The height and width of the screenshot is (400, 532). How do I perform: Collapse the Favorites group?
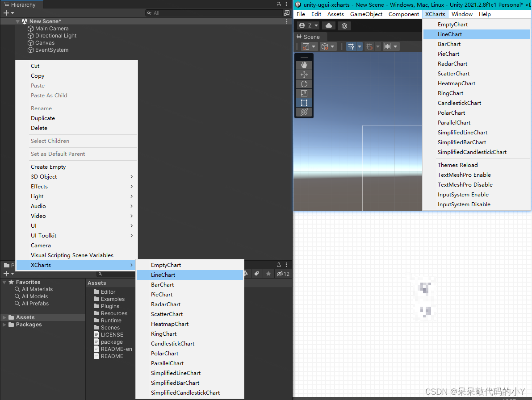(4, 282)
